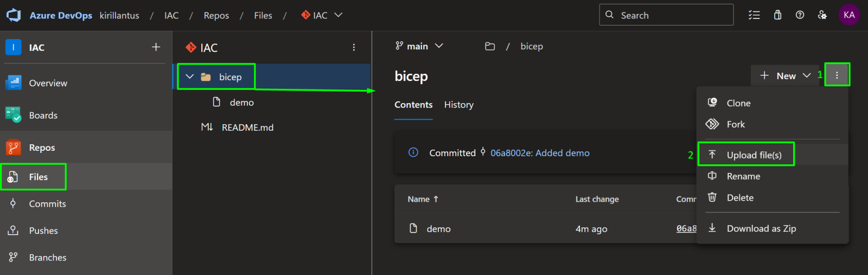Select README.md in the file tree
The image size is (868, 275).
coord(247,127)
